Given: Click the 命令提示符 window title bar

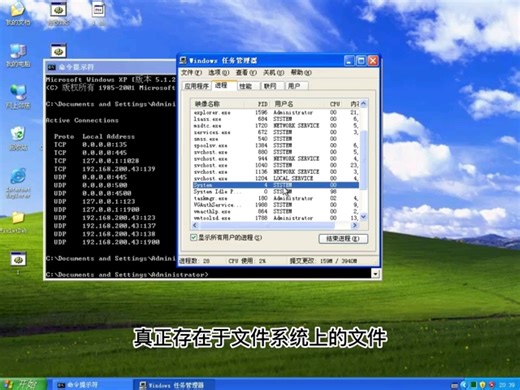Looking at the screenshot, I should click(x=111, y=67).
